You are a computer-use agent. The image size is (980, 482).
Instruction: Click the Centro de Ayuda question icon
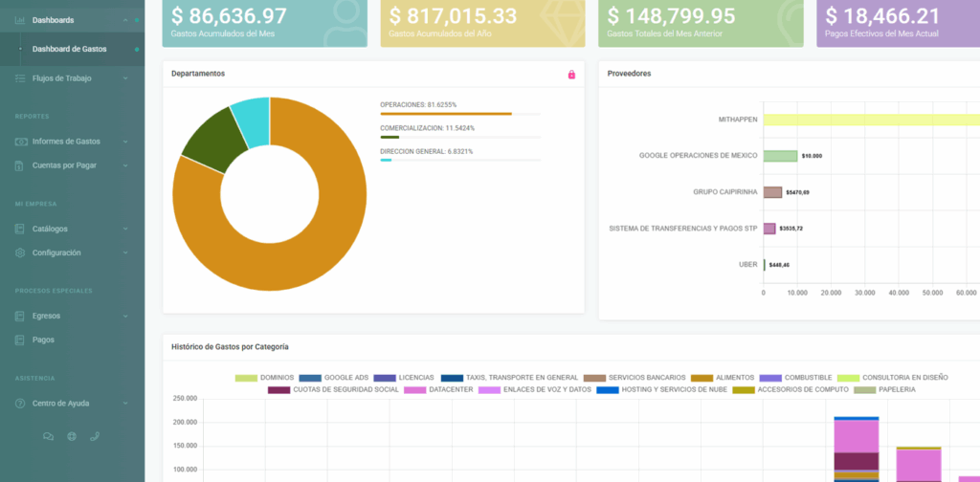(21, 404)
